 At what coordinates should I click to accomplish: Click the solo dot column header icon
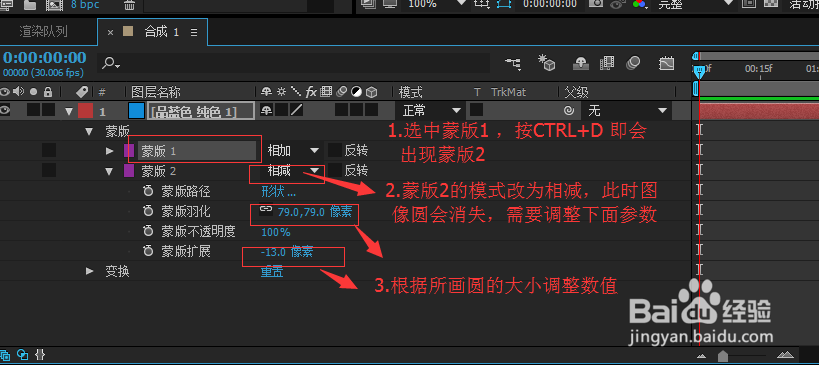33,92
